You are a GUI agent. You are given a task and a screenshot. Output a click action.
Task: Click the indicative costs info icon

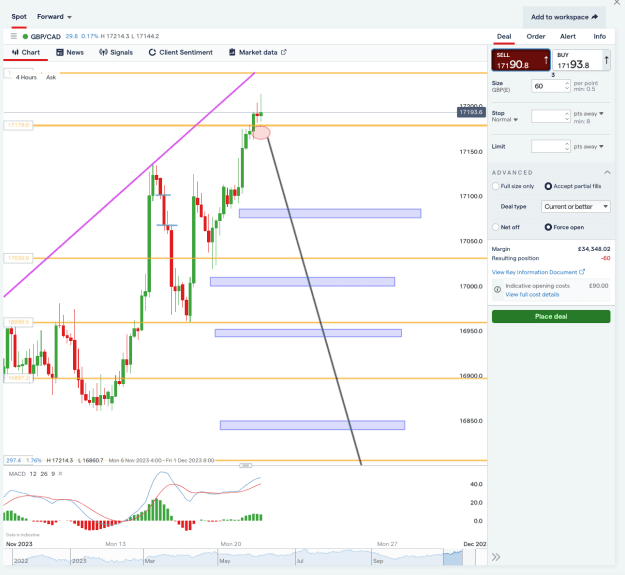click(497, 290)
